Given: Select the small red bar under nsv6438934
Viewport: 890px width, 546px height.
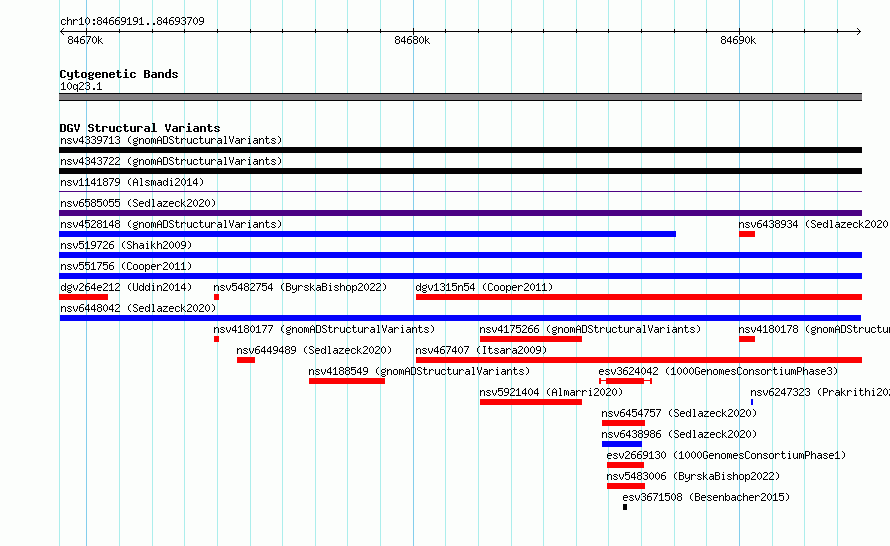Looking at the screenshot, I should (x=747, y=234).
